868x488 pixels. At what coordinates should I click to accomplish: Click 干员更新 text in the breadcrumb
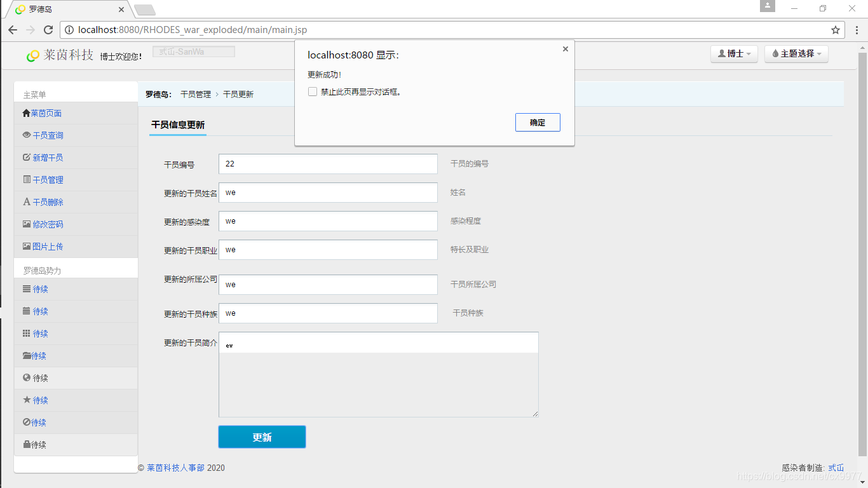238,94
